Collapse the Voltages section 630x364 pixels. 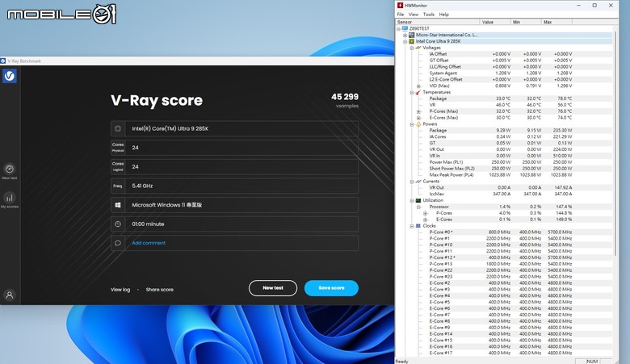pyautogui.click(x=412, y=48)
